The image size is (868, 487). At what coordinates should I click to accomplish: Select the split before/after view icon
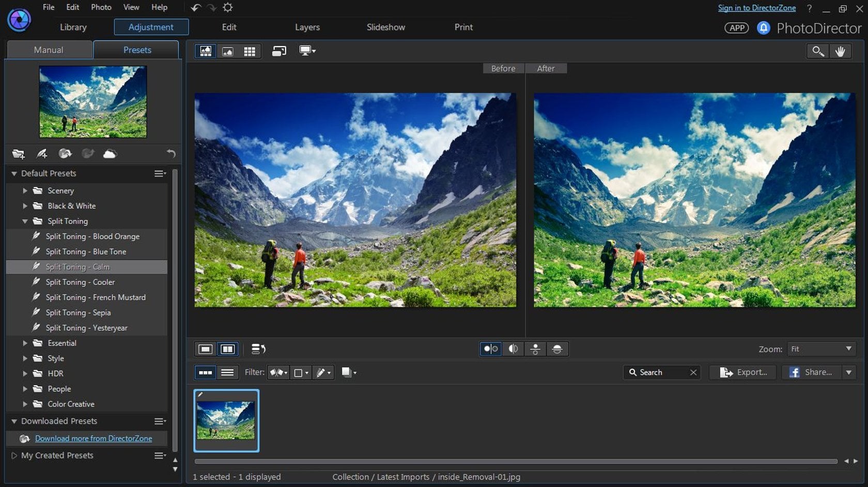tap(513, 349)
